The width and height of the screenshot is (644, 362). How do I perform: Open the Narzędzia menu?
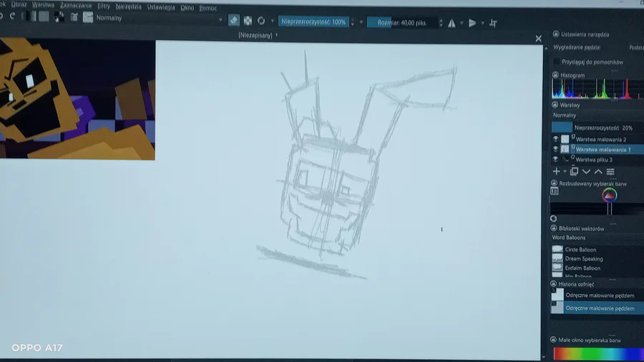pyautogui.click(x=128, y=6)
